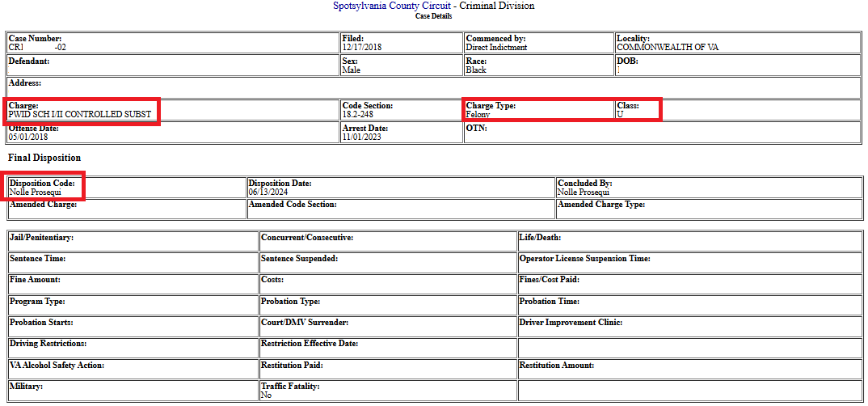Click the Life/Death label

point(541,237)
